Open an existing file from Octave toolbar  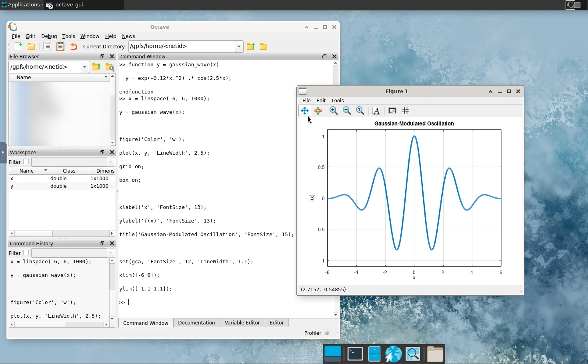click(31, 46)
